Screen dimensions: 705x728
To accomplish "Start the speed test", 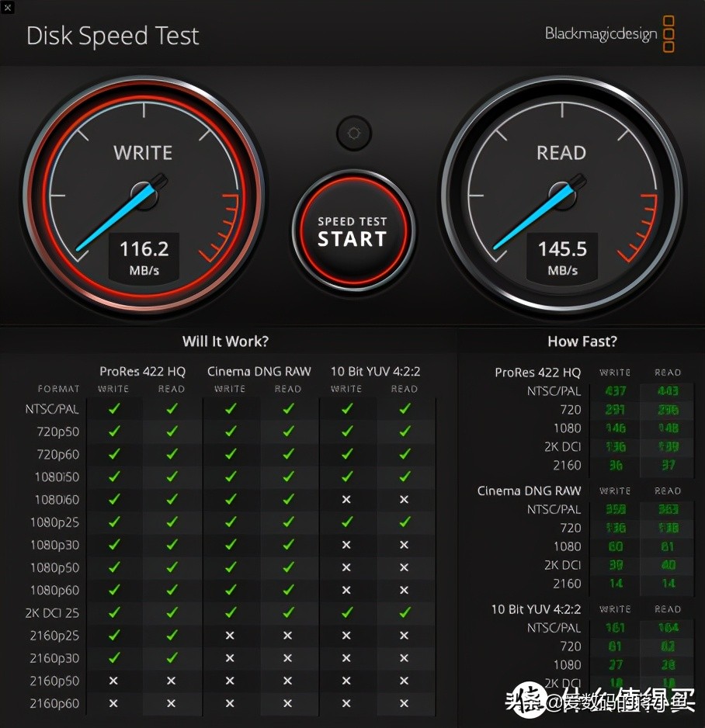I will pos(352,231).
